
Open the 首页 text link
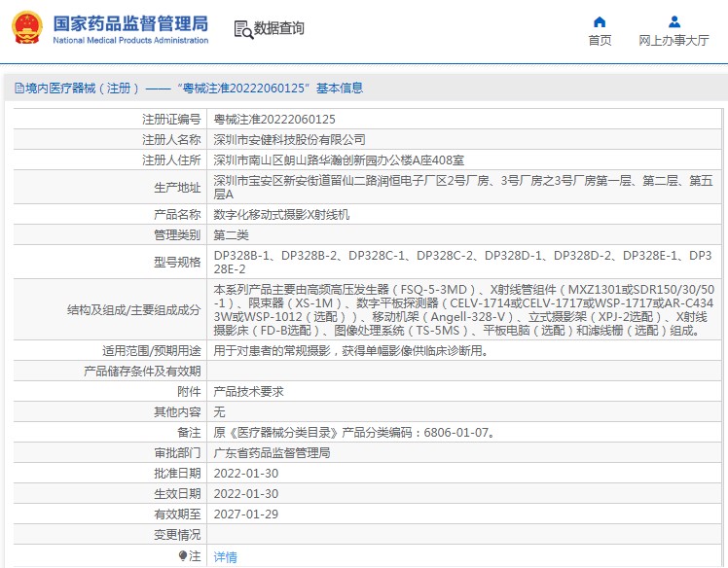(600, 41)
